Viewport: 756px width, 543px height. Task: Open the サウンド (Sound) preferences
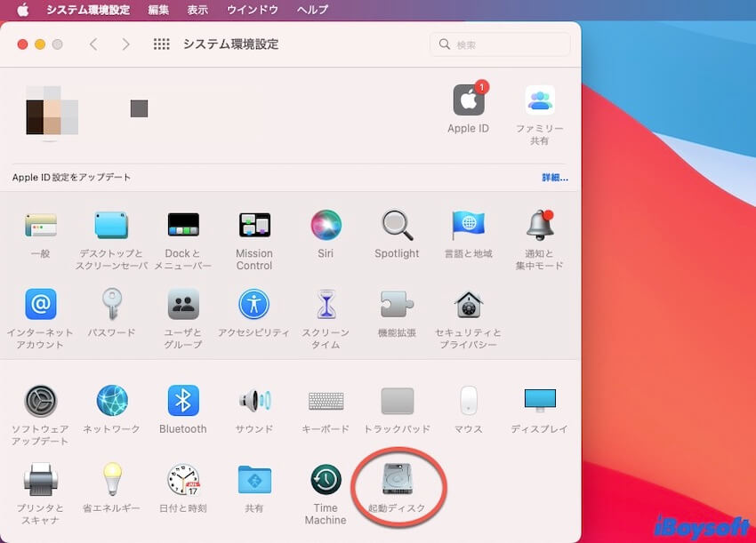[x=254, y=401]
